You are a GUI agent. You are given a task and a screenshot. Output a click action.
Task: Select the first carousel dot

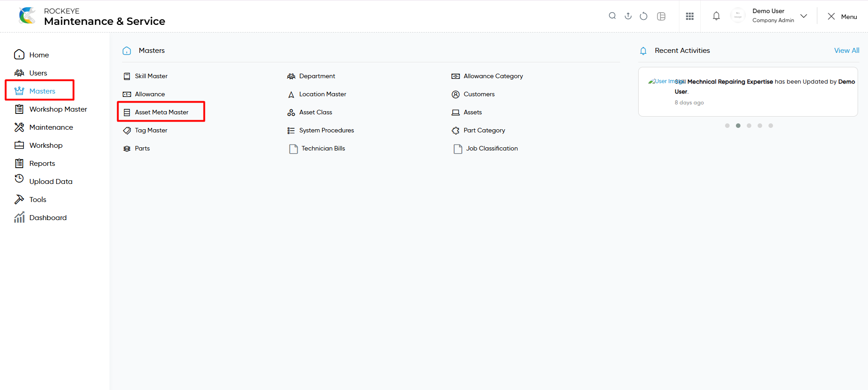click(x=727, y=126)
